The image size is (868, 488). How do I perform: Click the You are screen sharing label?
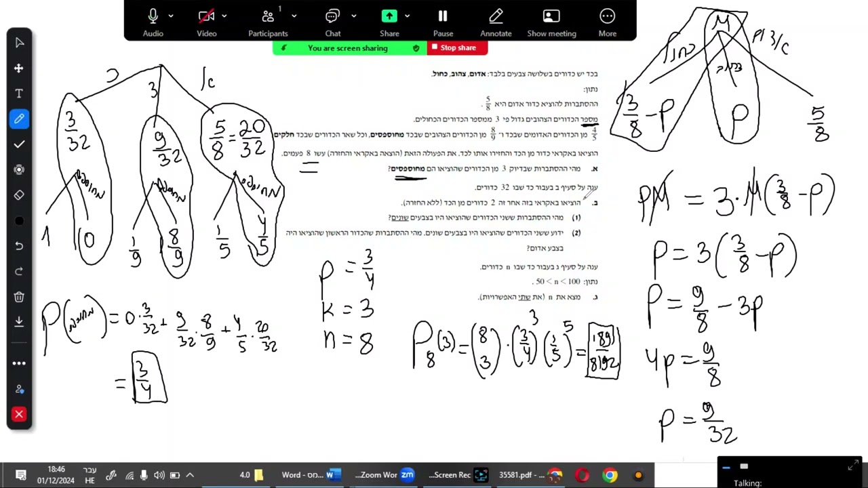(x=348, y=48)
